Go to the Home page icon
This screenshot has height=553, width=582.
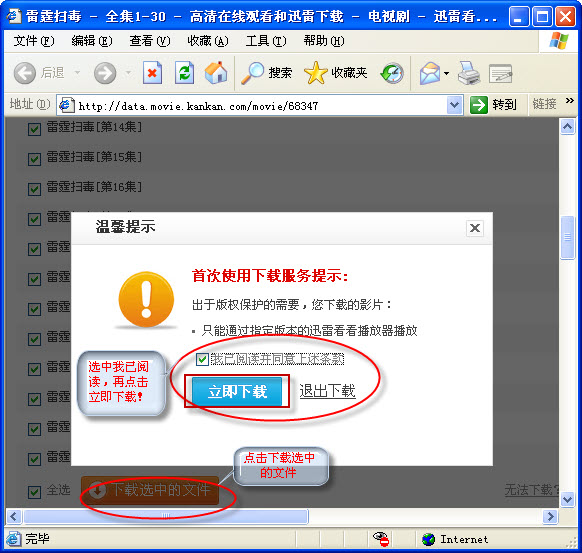(x=216, y=72)
